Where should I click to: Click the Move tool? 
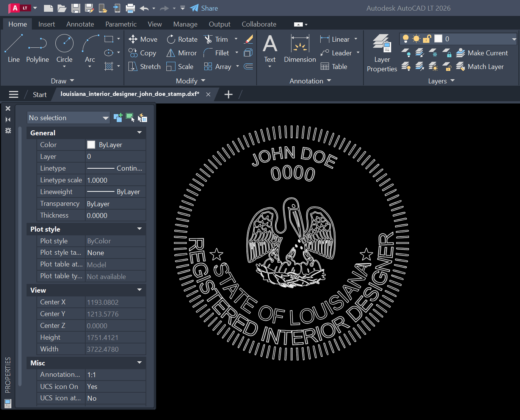(143, 39)
